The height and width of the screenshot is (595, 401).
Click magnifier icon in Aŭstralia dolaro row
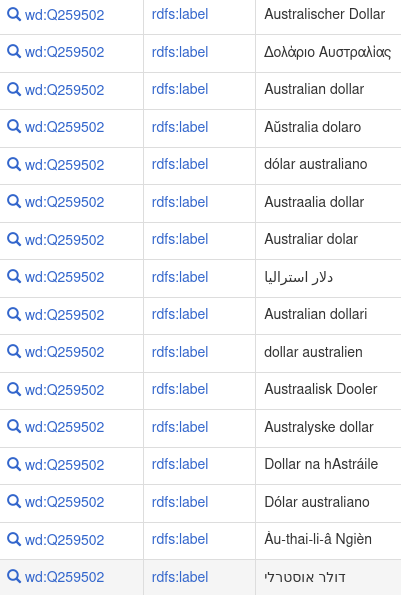14,127
